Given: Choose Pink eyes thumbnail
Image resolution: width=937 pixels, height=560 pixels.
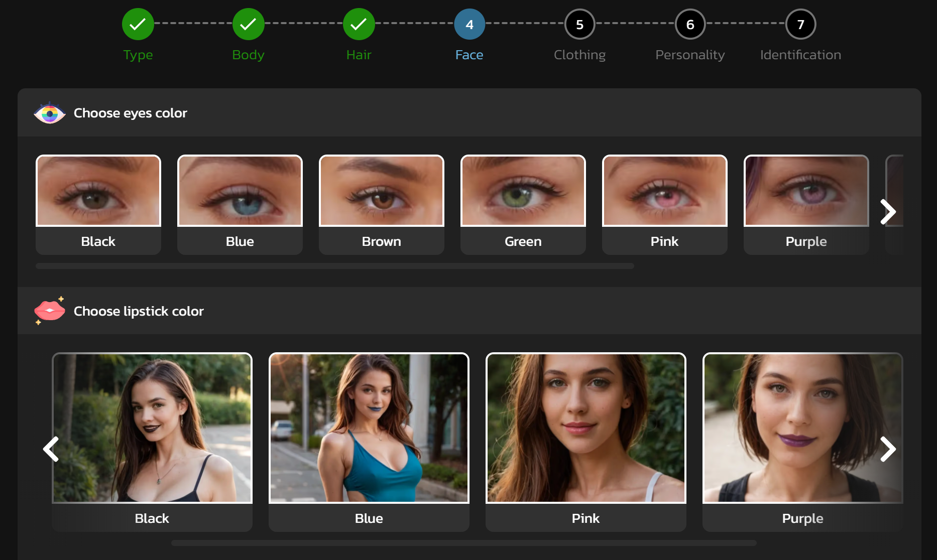Looking at the screenshot, I should [x=665, y=191].
